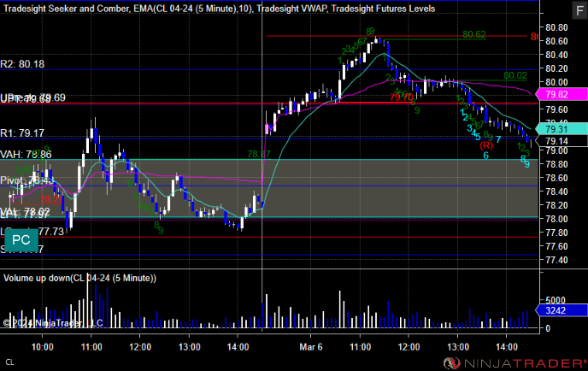Click the 5000 volume axis label
The width and height of the screenshot is (588, 371).
pyautogui.click(x=556, y=300)
